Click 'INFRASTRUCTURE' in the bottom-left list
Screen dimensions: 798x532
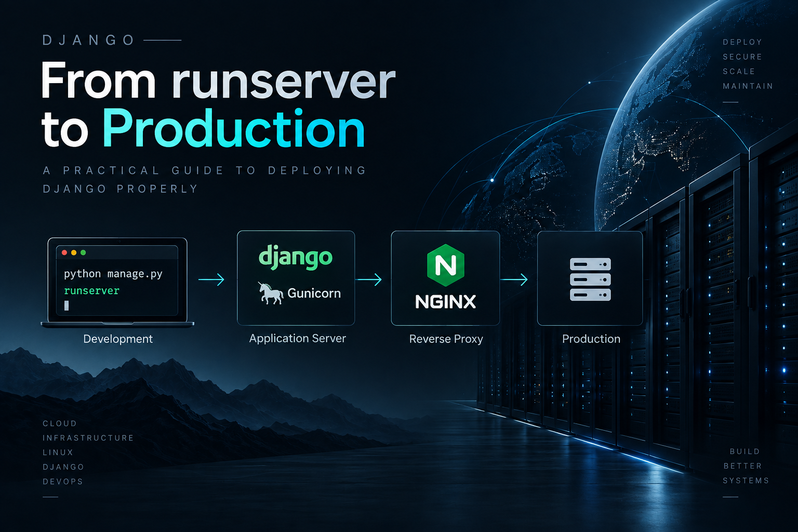click(x=88, y=438)
